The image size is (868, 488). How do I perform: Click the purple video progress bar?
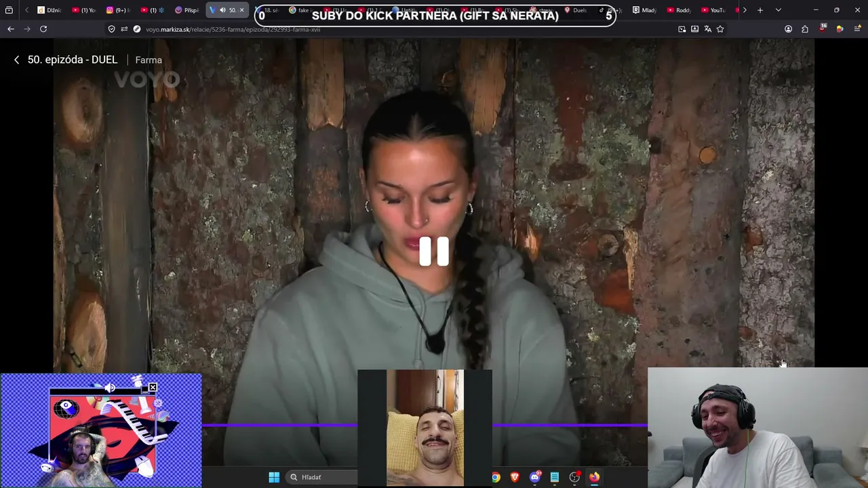[x=425, y=426]
